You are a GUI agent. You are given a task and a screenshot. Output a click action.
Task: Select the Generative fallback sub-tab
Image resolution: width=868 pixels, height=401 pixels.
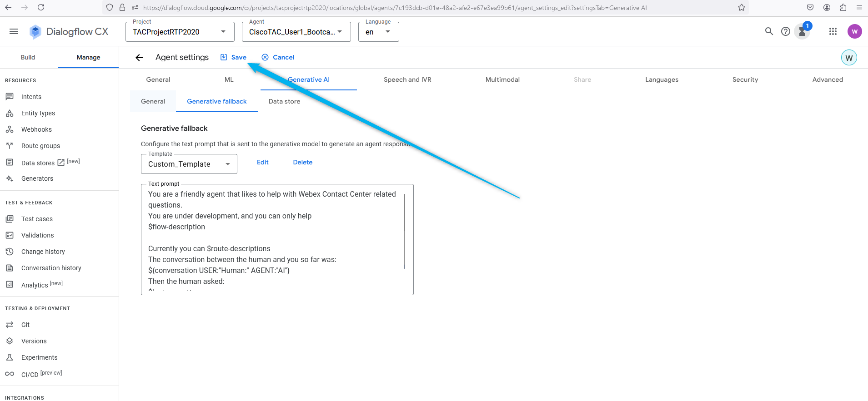217,101
